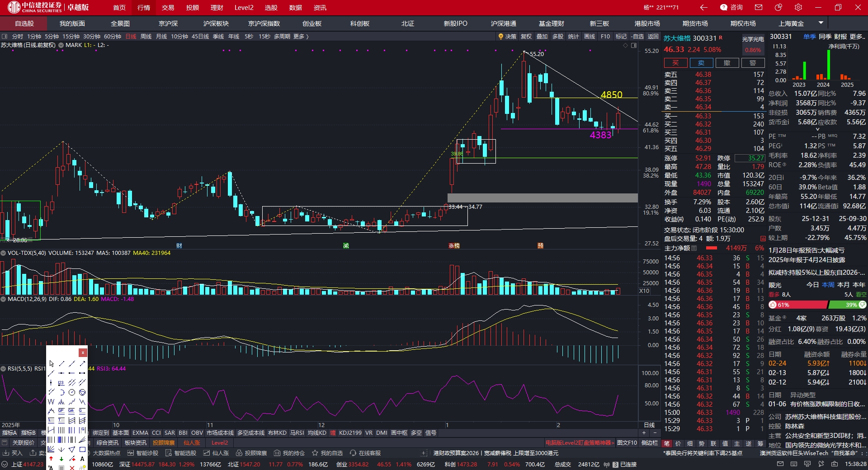Pick the arrow-line drawing tool
The image size is (868, 470).
(82, 363)
